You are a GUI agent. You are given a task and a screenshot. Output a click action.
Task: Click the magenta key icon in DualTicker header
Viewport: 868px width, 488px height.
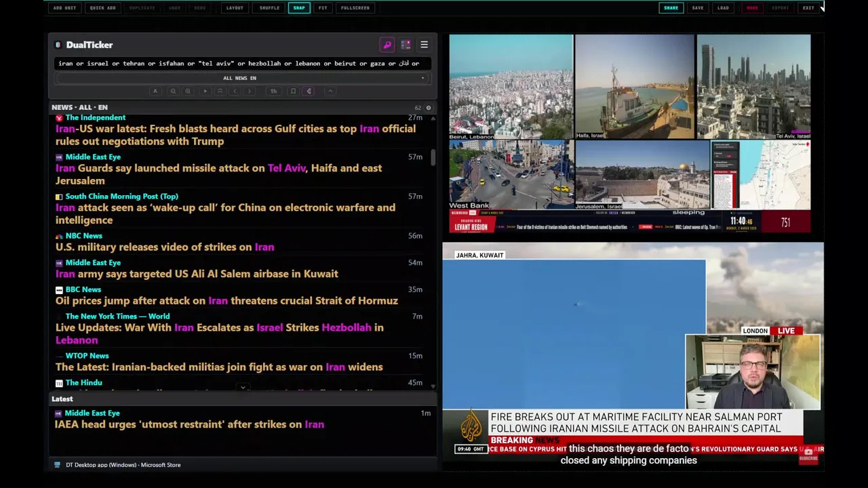click(387, 45)
